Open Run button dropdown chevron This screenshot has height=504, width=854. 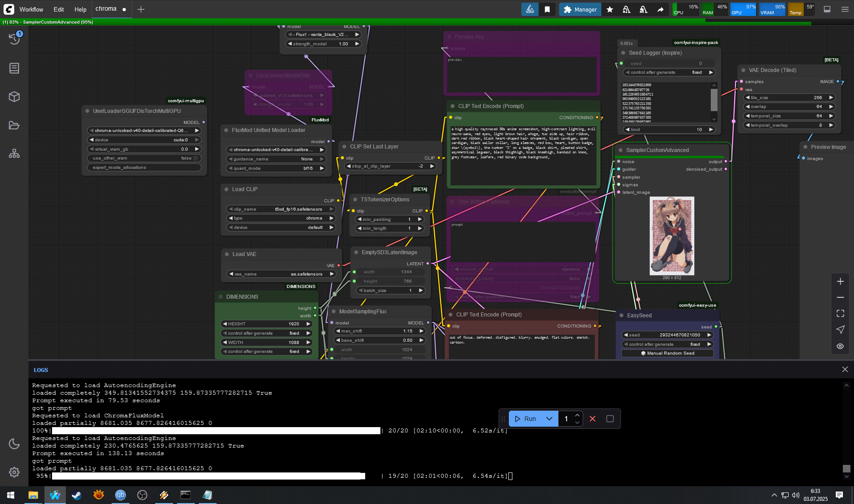549,419
